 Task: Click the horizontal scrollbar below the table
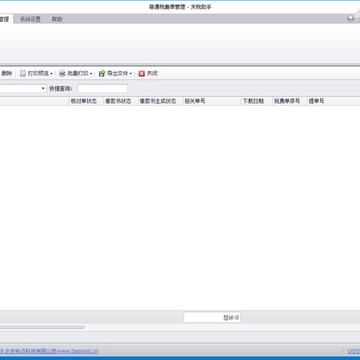tap(42, 327)
